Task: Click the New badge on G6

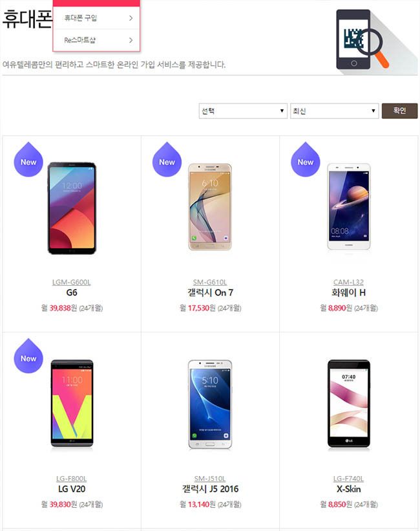Action: point(28,160)
